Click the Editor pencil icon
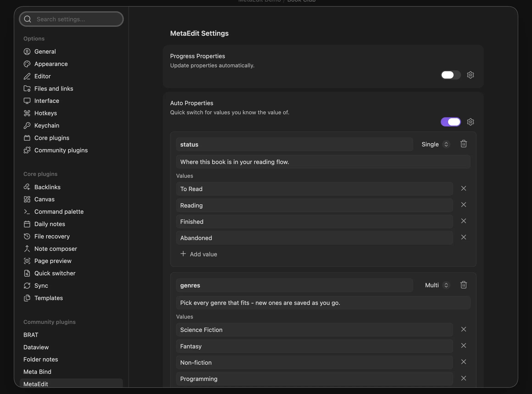532x394 pixels. 27,76
